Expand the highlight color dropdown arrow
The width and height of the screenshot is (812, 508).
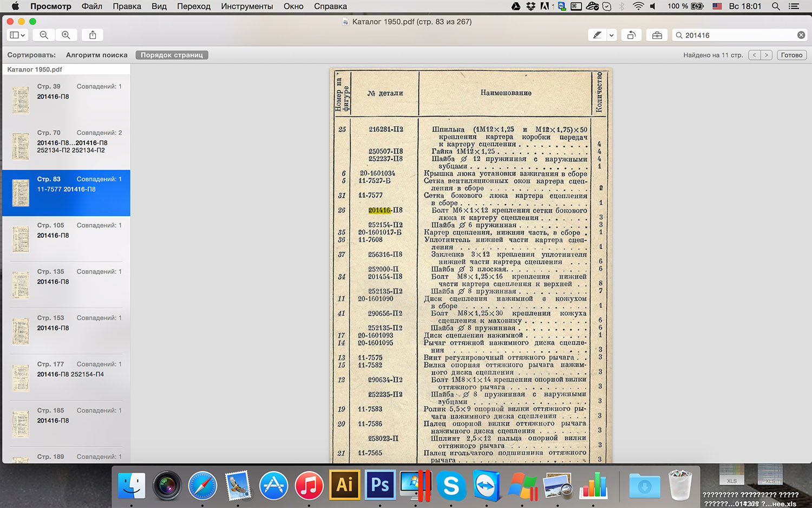(612, 35)
